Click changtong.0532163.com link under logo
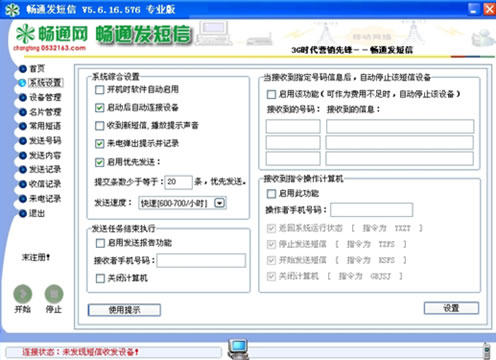Image resolution: width=496 pixels, height=360 pixels. coord(49,48)
